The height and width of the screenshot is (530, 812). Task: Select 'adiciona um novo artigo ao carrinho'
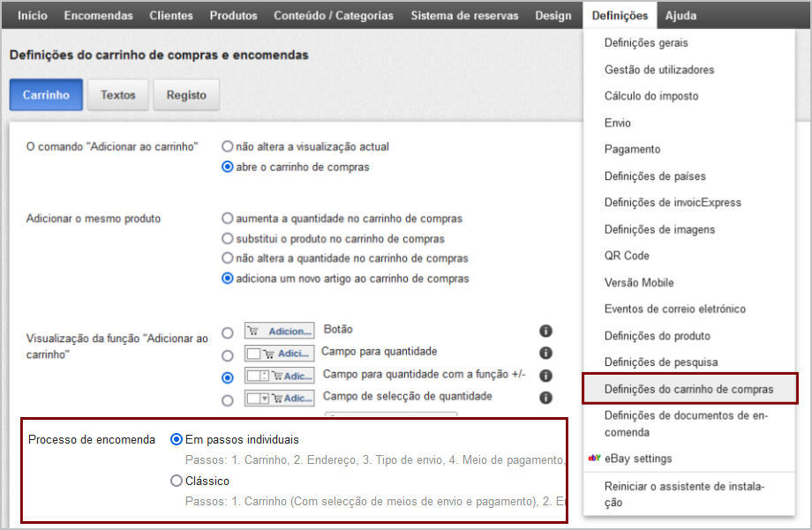click(x=227, y=279)
